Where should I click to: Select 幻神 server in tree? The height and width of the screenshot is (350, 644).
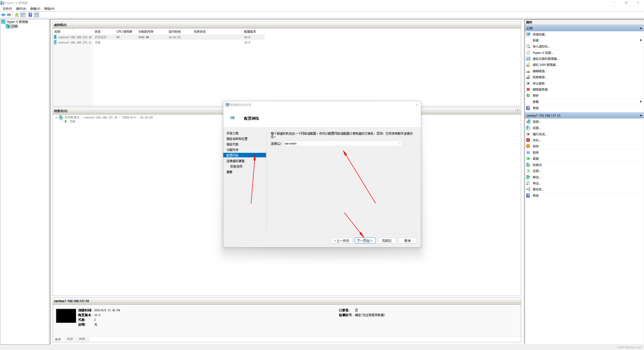pos(14,26)
